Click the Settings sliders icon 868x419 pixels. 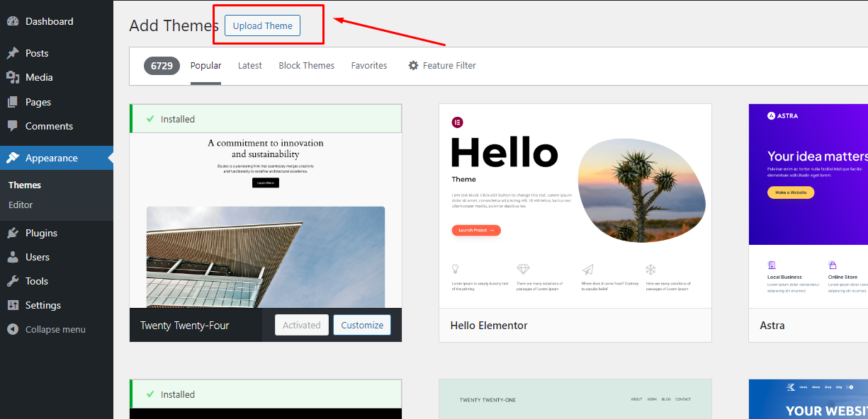pyautogui.click(x=13, y=305)
